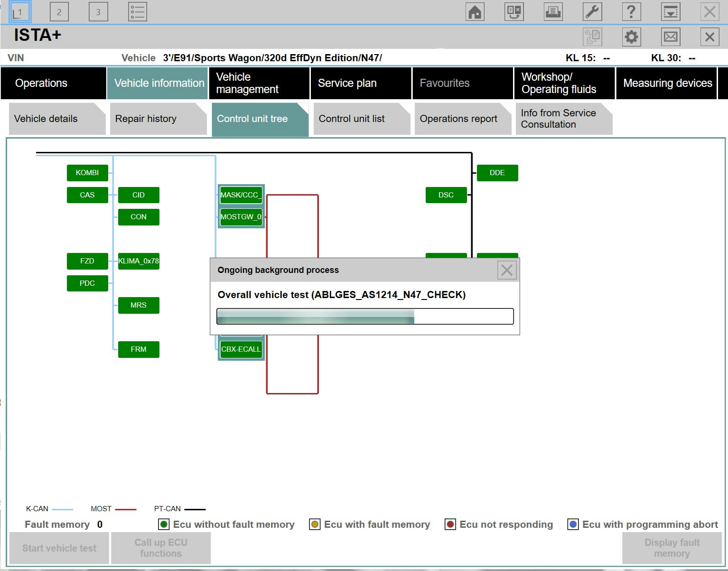Click the display dropdown icon in top toolbar
728x571 pixels.
[x=671, y=11]
